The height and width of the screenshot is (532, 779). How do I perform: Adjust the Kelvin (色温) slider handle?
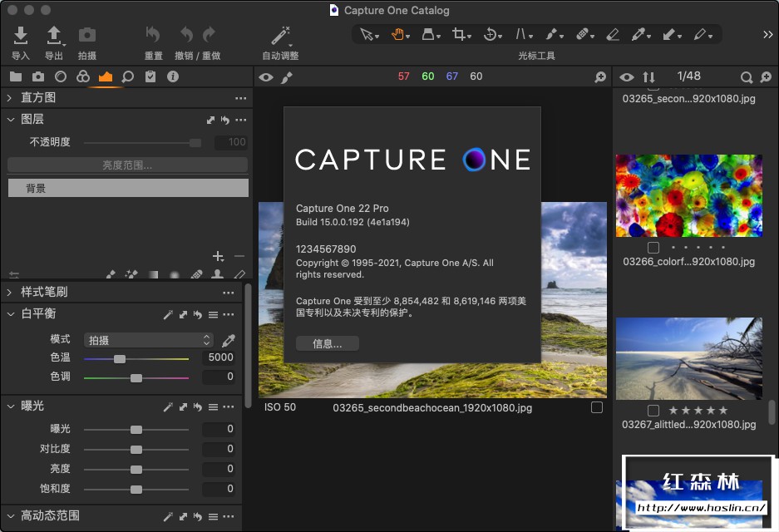pos(120,358)
